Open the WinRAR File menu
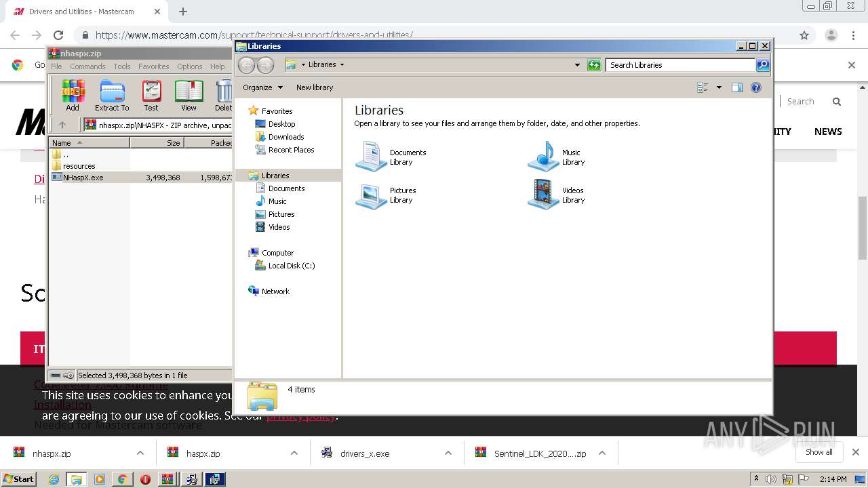This screenshot has height=488, width=868. coord(56,66)
